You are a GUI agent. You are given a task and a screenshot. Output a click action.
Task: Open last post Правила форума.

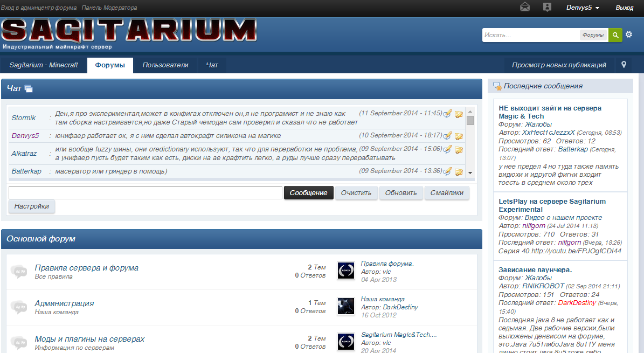pos(387,264)
